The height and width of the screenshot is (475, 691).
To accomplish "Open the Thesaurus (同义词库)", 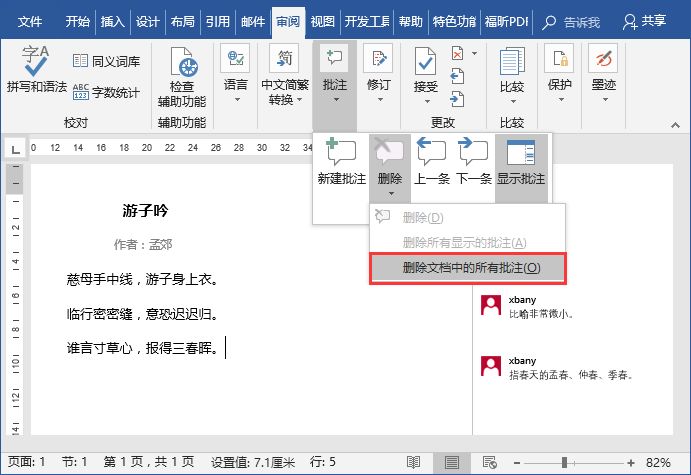I will click(x=106, y=61).
